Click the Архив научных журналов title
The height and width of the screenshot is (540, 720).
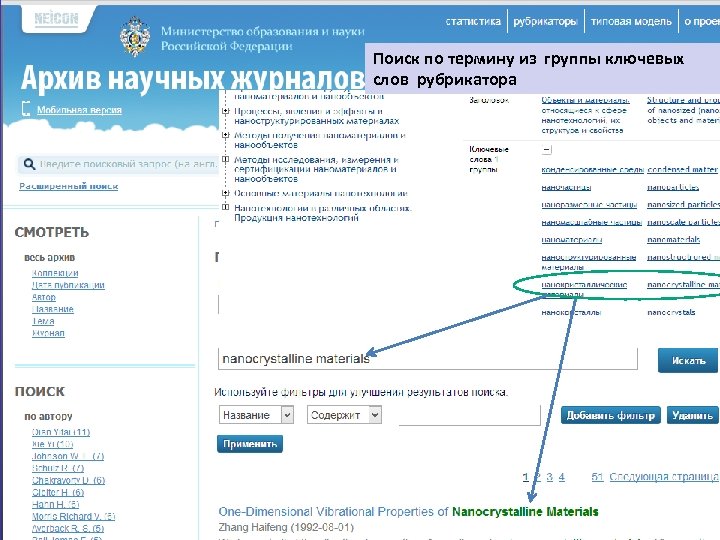[193, 78]
